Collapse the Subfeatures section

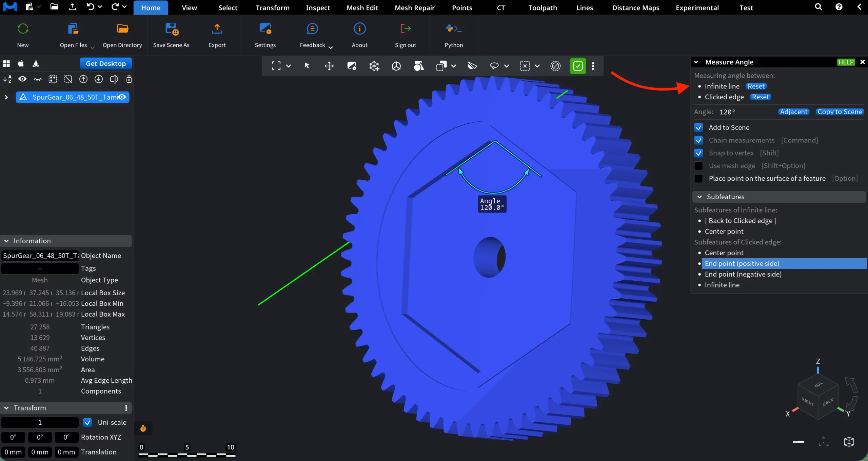tap(700, 197)
